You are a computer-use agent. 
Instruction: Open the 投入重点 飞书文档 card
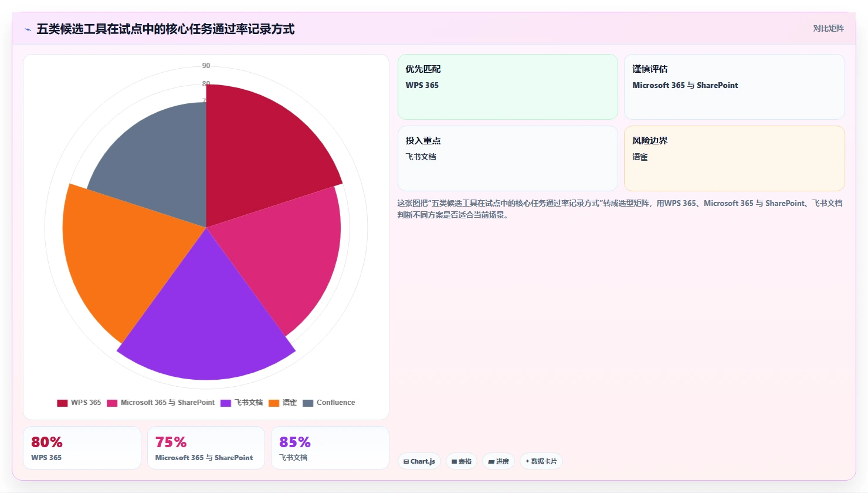click(508, 158)
